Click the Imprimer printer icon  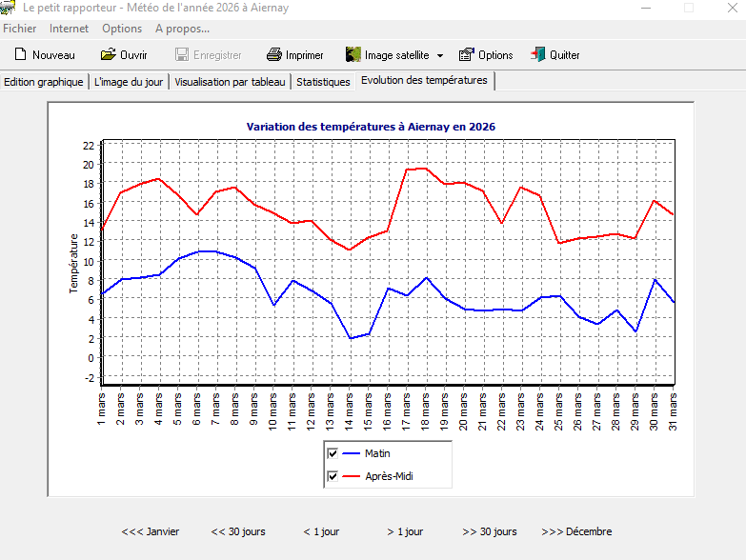click(274, 55)
